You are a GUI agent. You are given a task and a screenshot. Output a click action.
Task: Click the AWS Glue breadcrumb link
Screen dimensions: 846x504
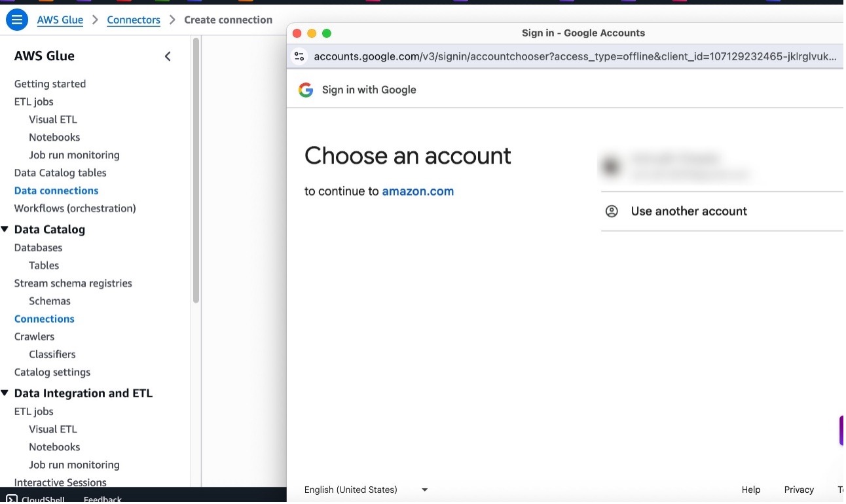[60, 20]
